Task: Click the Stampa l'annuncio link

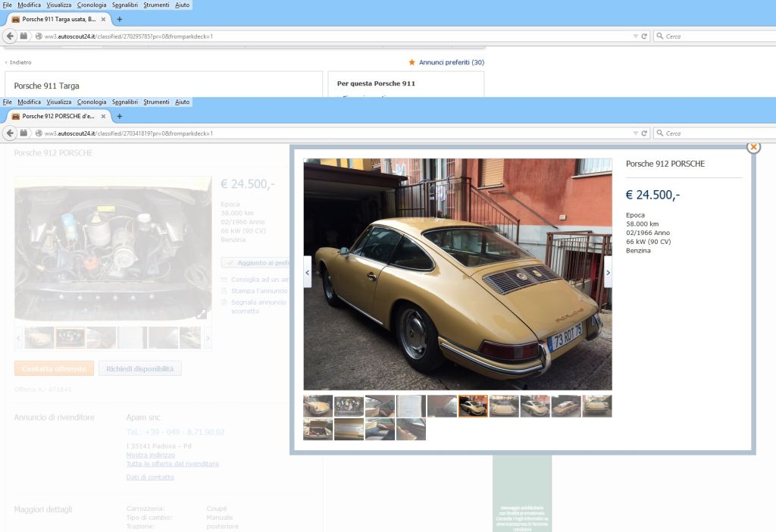Action: (259, 291)
